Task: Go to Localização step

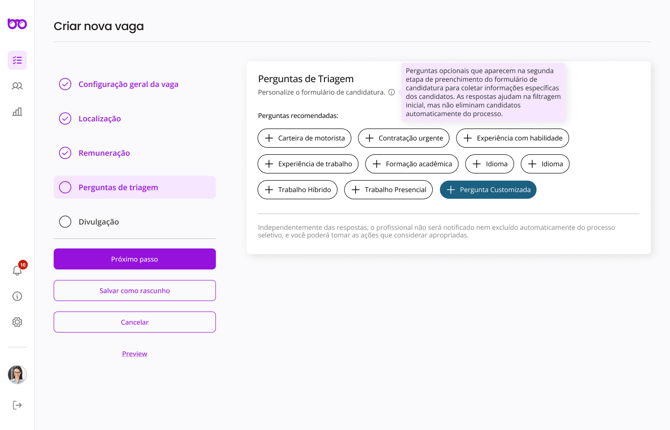Action: pos(100,119)
